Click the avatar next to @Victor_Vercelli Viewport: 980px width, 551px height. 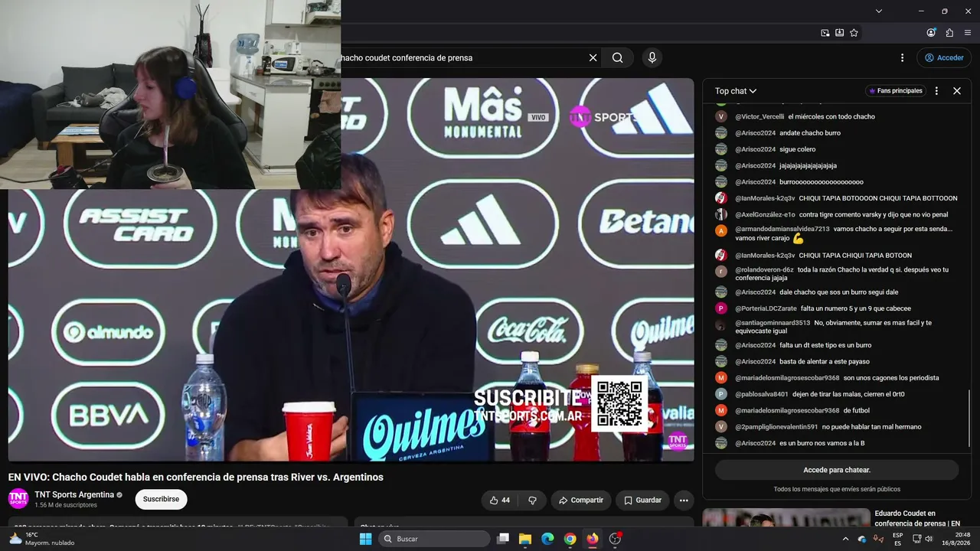pos(721,117)
